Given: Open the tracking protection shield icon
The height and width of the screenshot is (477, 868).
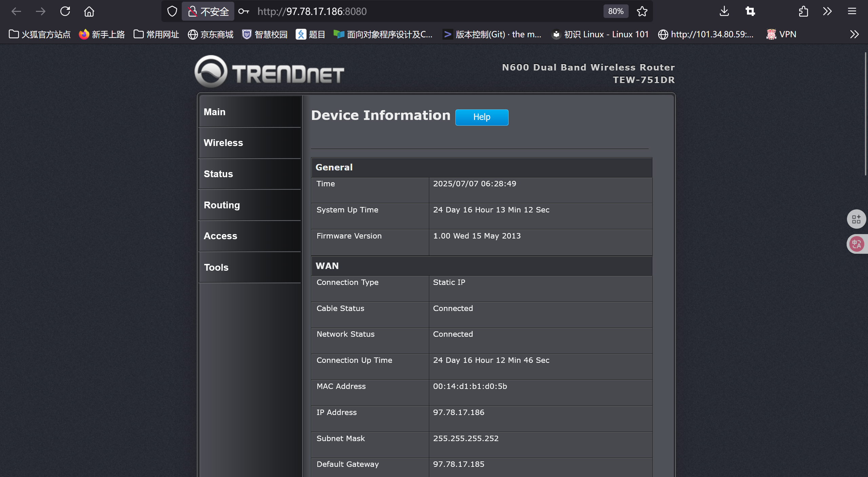Looking at the screenshot, I should coord(172,12).
